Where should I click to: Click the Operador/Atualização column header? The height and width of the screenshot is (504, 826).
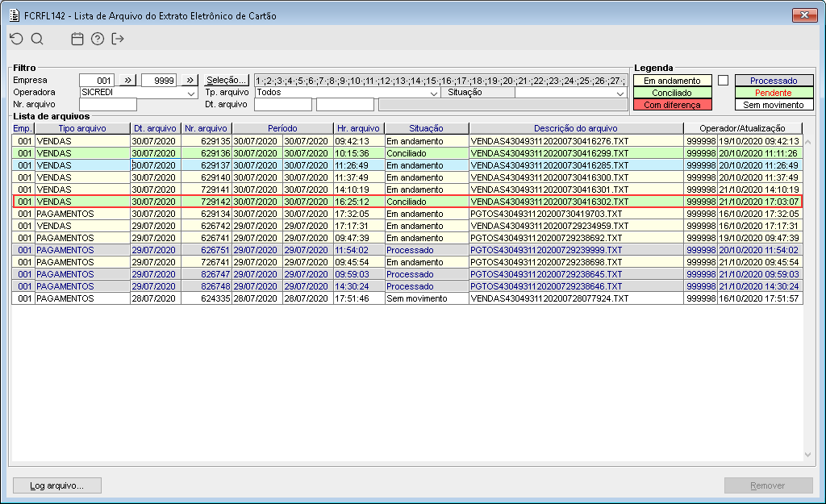pos(742,128)
